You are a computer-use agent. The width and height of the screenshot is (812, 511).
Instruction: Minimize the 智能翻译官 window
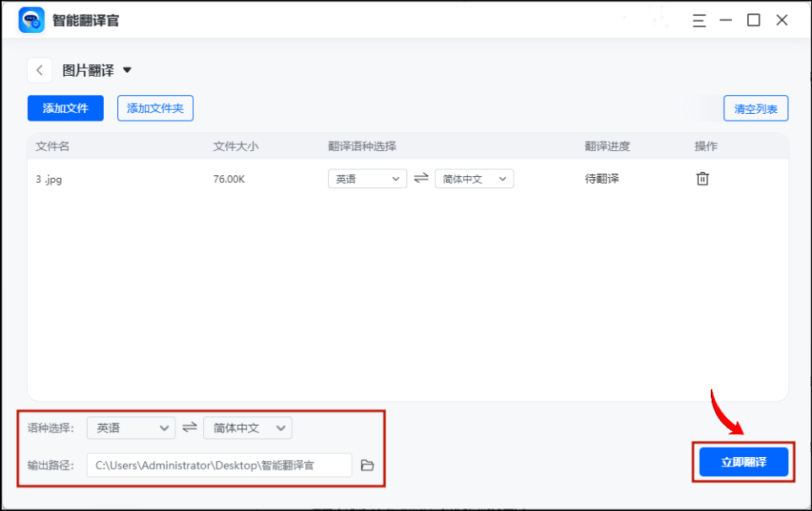click(x=726, y=20)
